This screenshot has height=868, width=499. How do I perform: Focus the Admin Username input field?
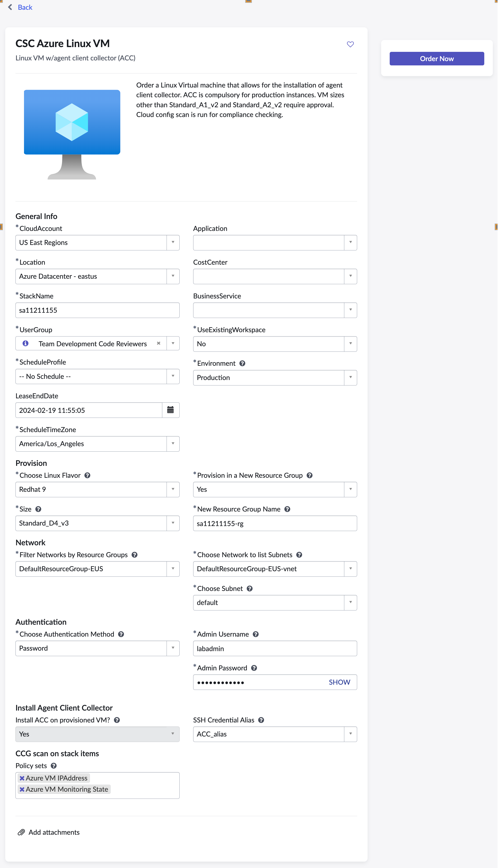[275, 648]
